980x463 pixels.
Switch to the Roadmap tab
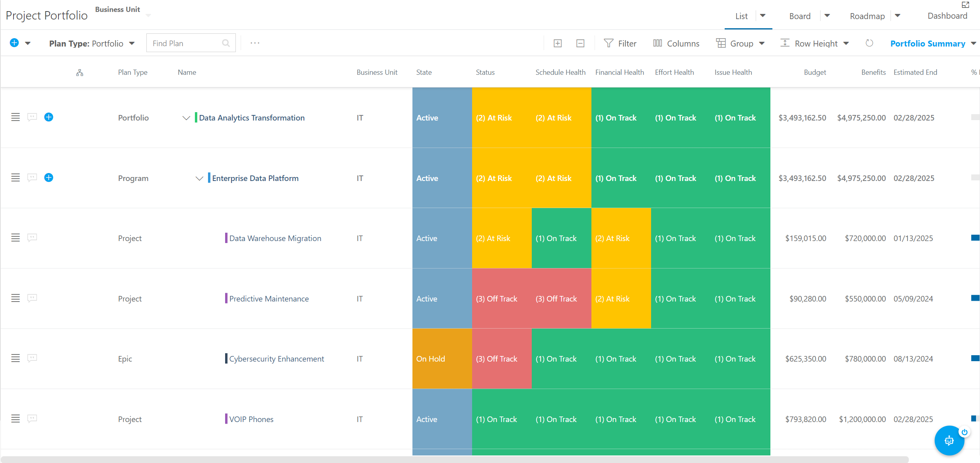[867, 16]
